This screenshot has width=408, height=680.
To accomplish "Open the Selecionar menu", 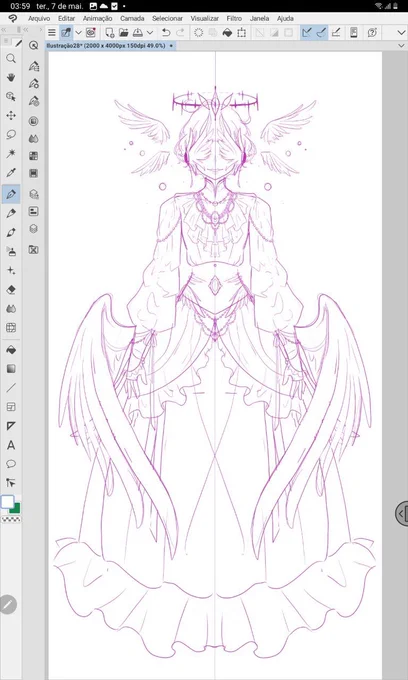I will [x=167, y=18].
